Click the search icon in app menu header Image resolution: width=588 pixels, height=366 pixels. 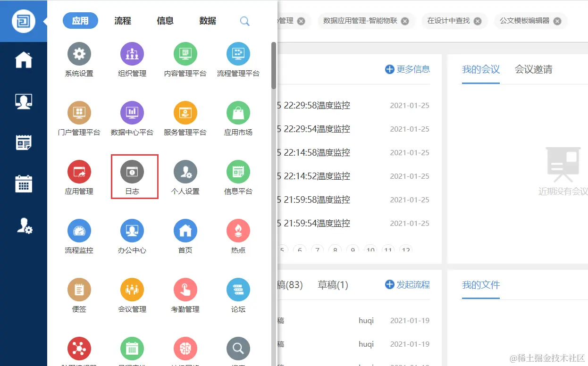244,21
